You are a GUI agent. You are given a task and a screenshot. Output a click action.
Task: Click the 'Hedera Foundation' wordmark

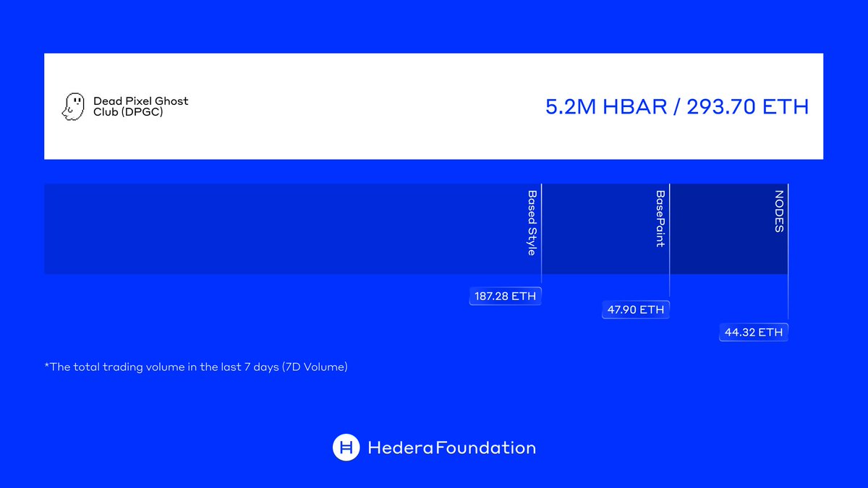(452, 448)
